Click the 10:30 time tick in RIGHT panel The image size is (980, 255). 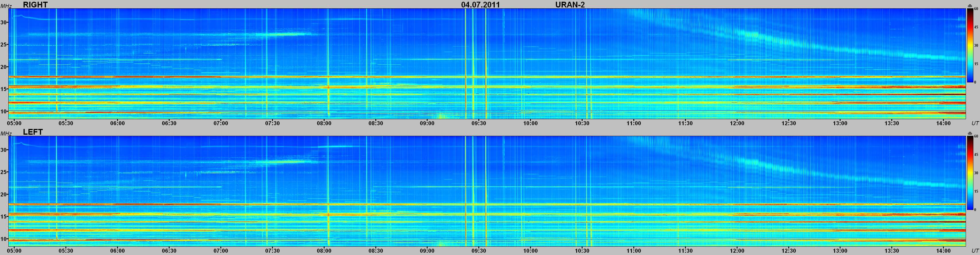click(x=582, y=123)
